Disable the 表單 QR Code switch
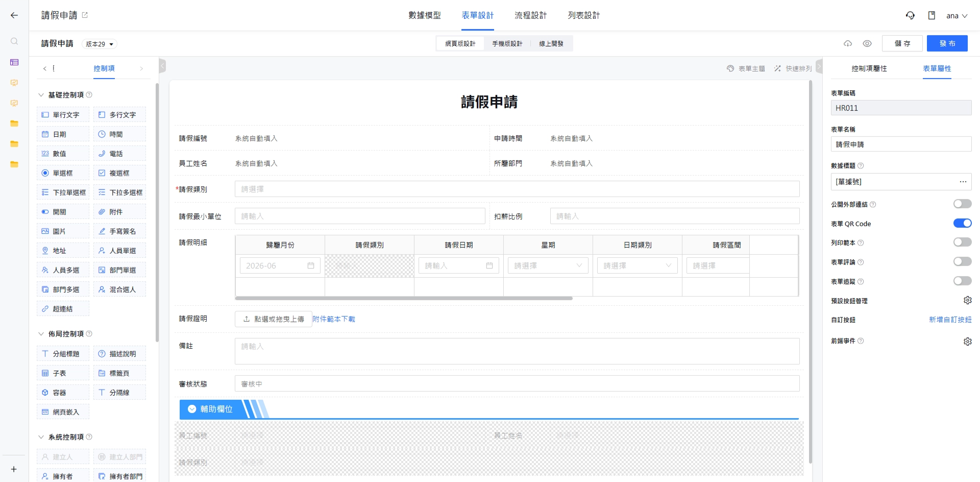This screenshot has height=482, width=980. [962, 223]
